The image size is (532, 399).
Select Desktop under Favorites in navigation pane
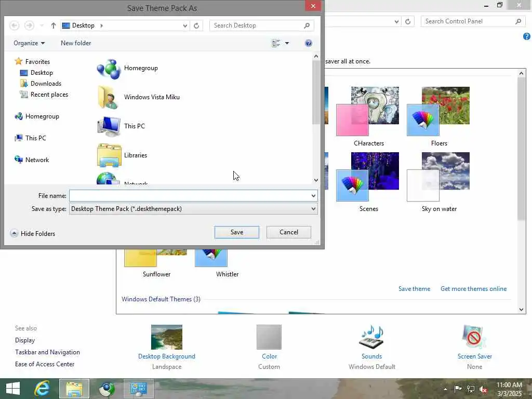pyautogui.click(x=36, y=73)
